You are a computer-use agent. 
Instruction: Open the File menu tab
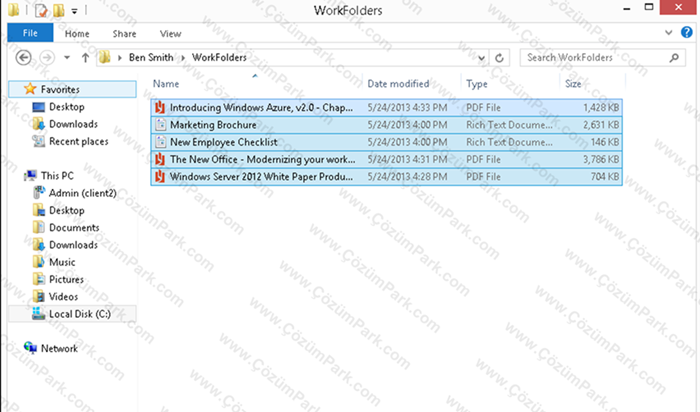tap(30, 33)
